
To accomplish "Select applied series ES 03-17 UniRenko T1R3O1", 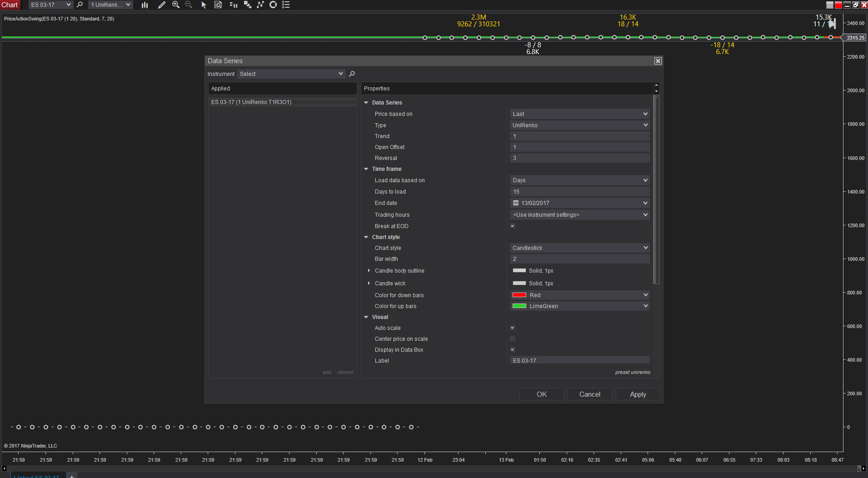I will tap(283, 102).
